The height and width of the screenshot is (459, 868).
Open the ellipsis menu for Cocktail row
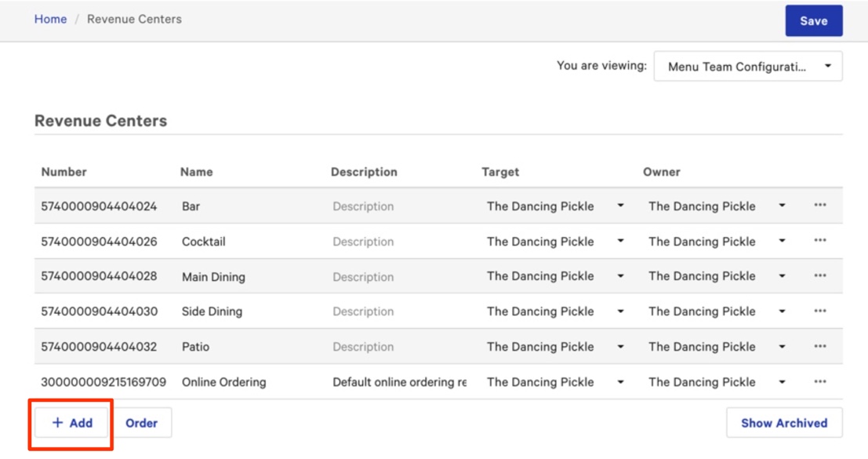[819, 241]
